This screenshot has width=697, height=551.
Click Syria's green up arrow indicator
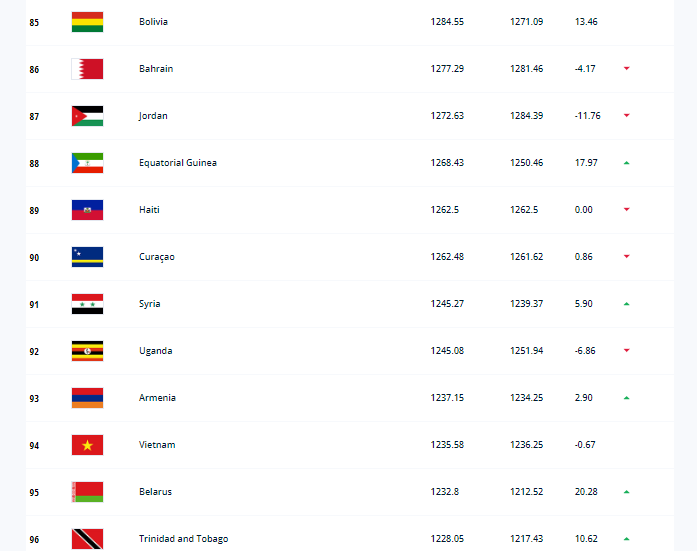pos(626,304)
